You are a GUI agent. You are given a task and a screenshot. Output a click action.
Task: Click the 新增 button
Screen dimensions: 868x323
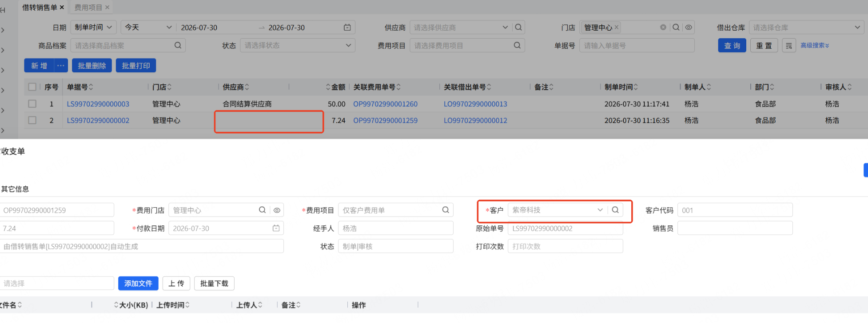point(39,66)
